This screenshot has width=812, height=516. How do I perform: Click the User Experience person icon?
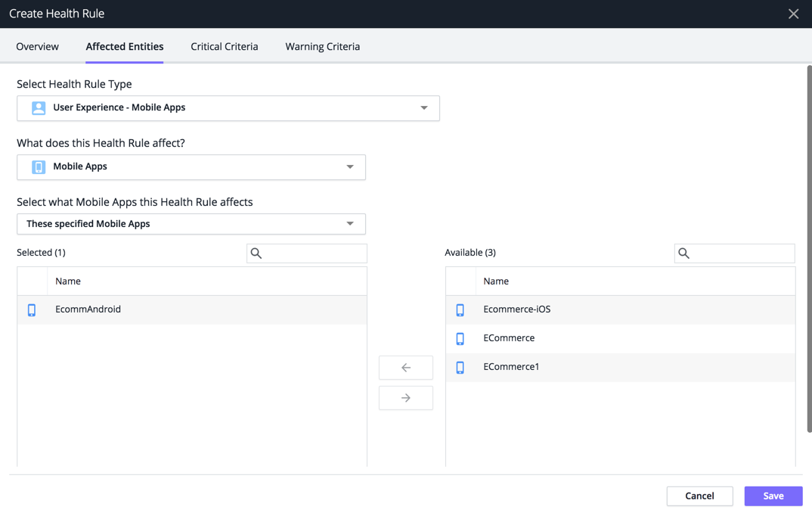click(39, 107)
